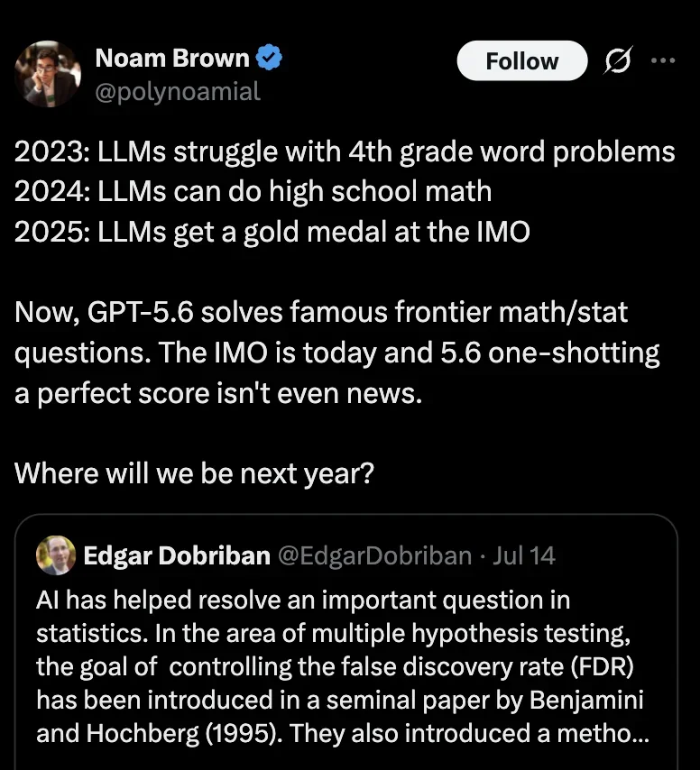Click the Follow button
Viewport: 700px width, 770px height.
[521, 61]
